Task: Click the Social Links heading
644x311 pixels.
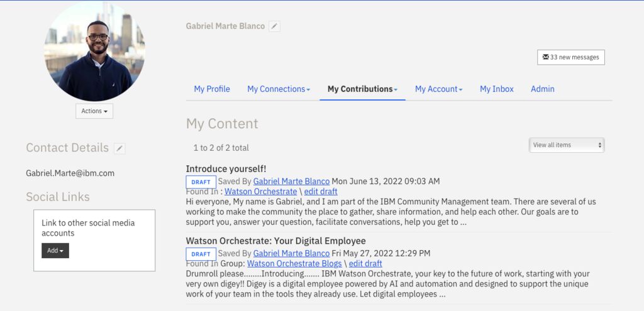Action: 58,197
